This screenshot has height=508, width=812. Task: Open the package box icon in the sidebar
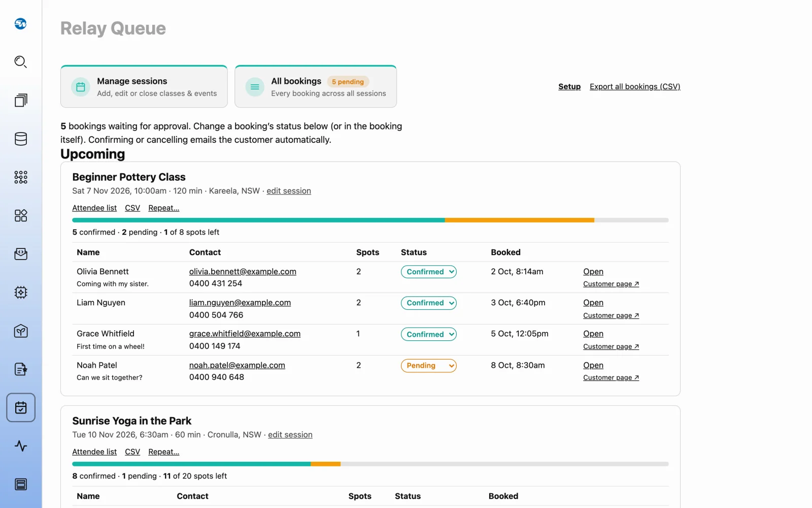pyautogui.click(x=21, y=331)
